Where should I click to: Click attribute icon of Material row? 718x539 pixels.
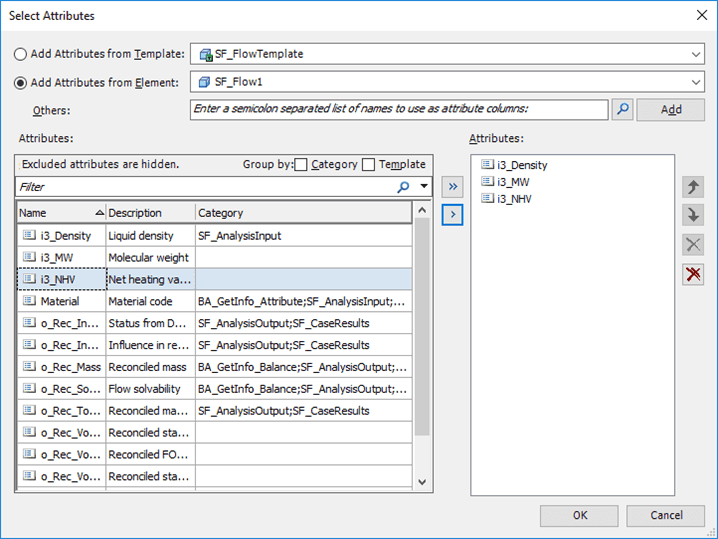pos(29,300)
